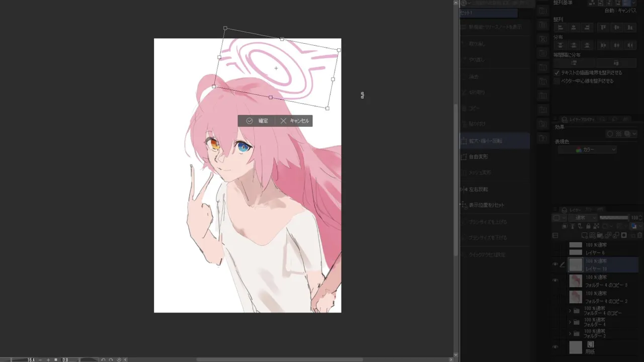Image resolution: width=644 pixels, height=362 pixels.
Task: Select レイヤー 6 layer row
Action: [603, 249]
